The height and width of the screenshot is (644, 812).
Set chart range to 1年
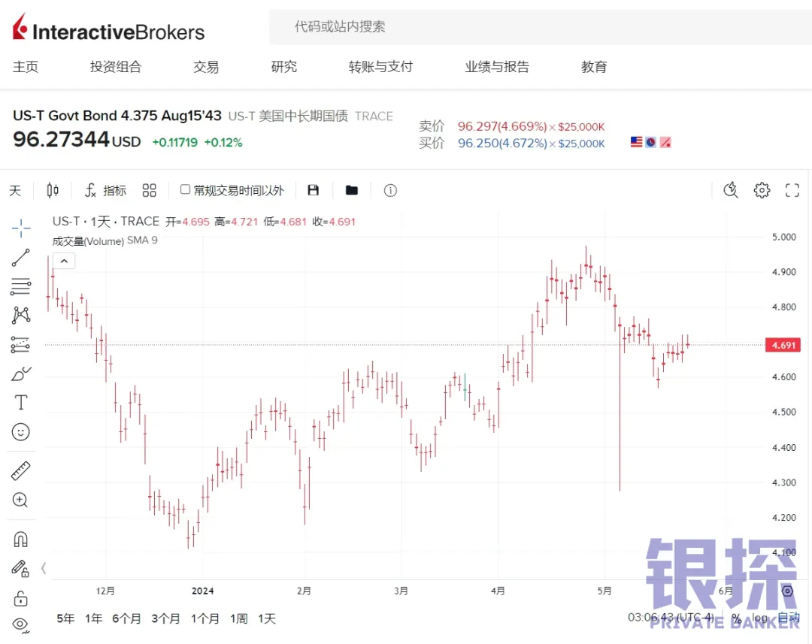94,618
